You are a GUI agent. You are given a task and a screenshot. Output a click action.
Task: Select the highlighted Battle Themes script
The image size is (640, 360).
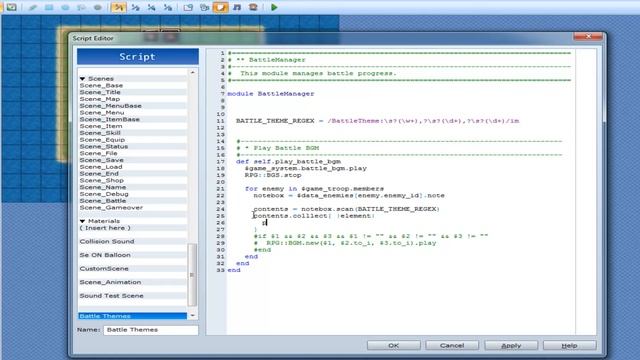pyautogui.click(x=133, y=316)
